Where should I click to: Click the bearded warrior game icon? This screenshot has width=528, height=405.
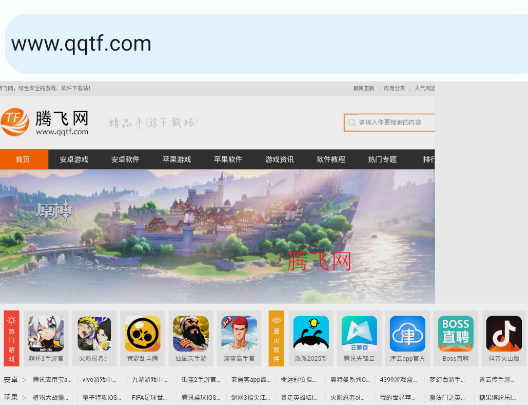pos(191,334)
